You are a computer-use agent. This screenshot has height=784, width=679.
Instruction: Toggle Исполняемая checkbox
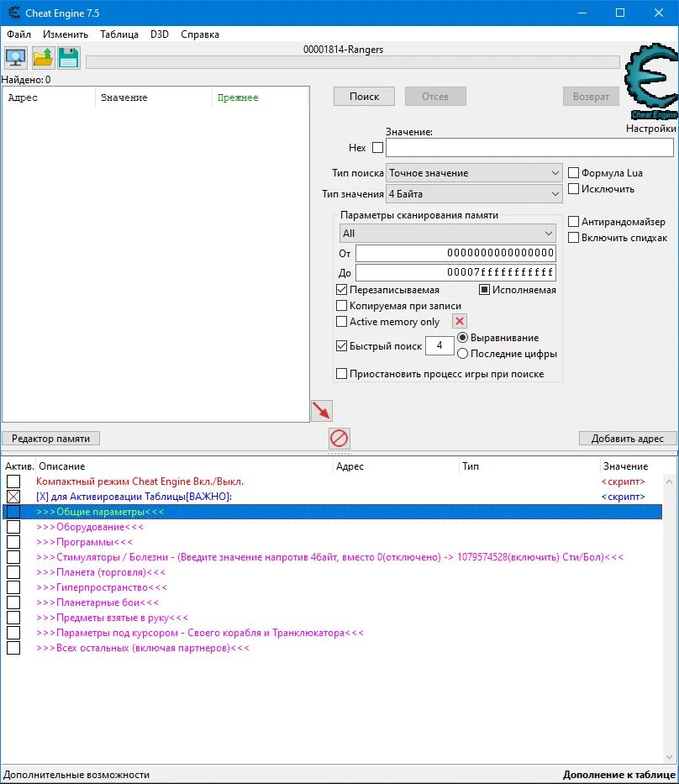[484, 290]
